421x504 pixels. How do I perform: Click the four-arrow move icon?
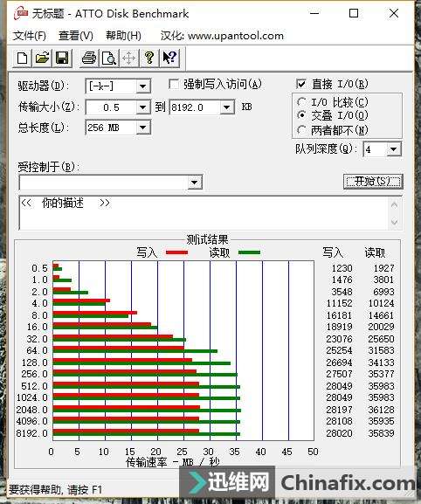click(x=129, y=59)
